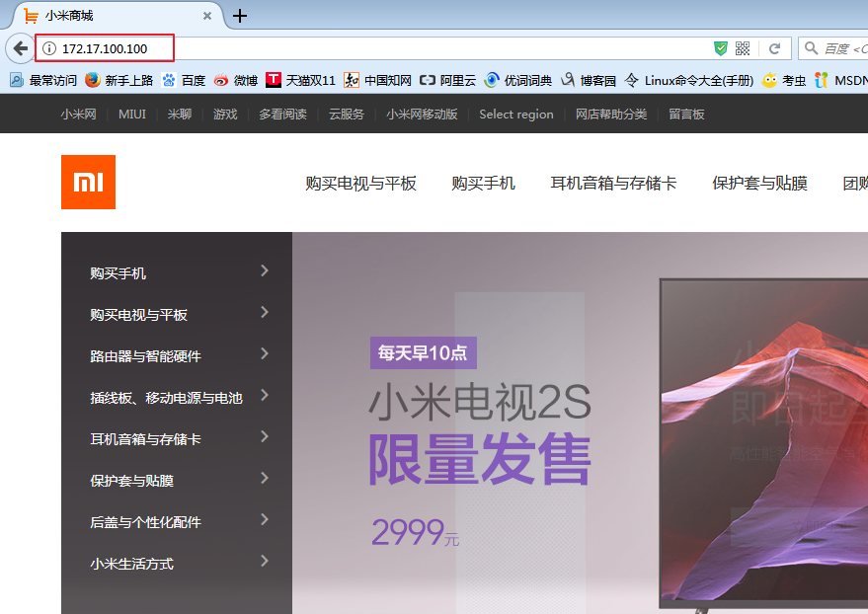Screen dimensions: 868x614
Task: Open 小米生活方式 sidebar category
Action: click(x=131, y=564)
